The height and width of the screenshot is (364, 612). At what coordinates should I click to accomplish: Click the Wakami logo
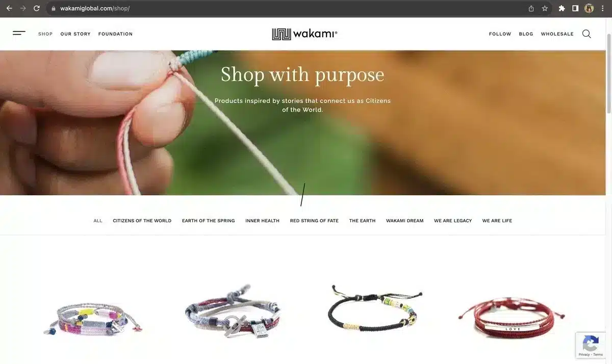pyautogui.click(x=305, y=34)
